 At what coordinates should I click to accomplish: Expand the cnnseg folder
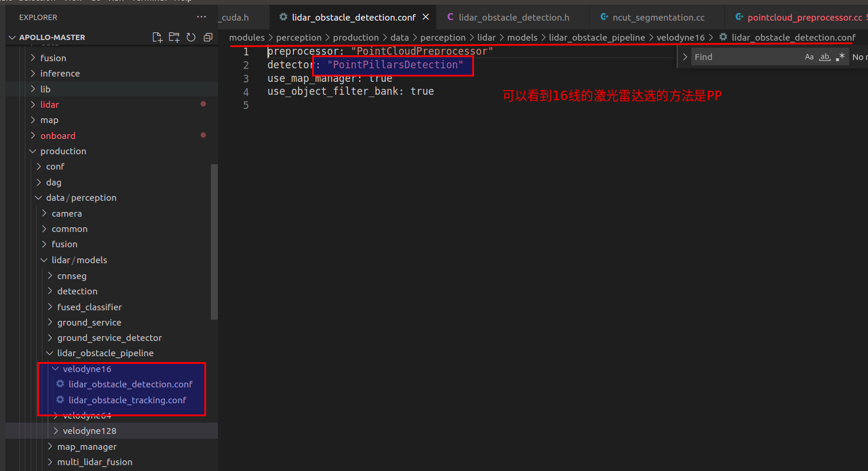pyautogui.click(x=112, y=276)
